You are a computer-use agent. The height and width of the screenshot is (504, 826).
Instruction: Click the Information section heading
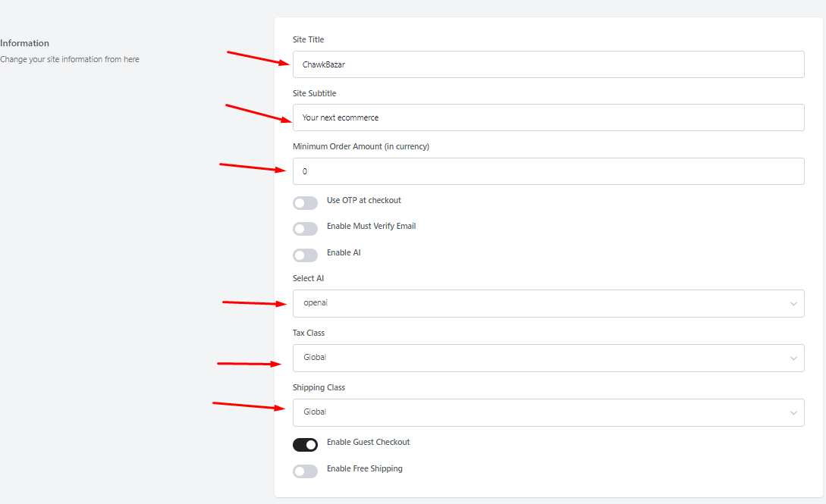click(24, 42)
